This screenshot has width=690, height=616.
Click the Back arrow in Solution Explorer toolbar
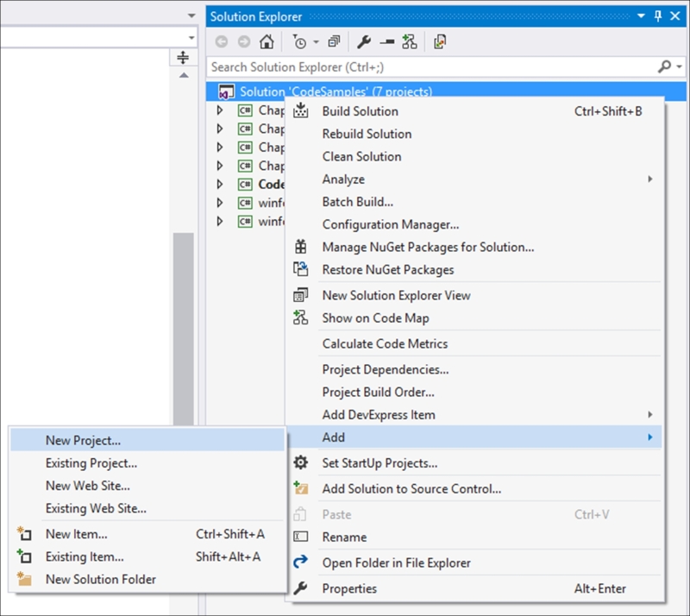pyautogui.click(x=222, y=41)
